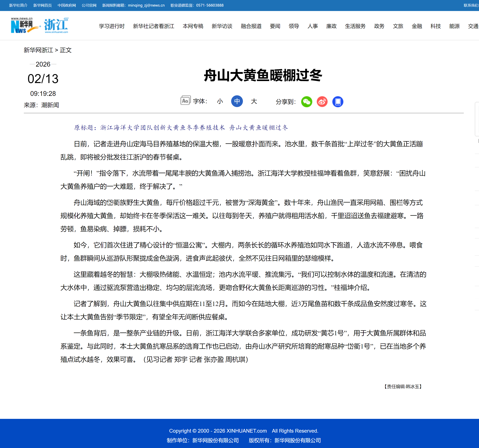This screenshot has height=448, width=479.
Task: Open the 中国政府网 link
Action: [67, 5]
